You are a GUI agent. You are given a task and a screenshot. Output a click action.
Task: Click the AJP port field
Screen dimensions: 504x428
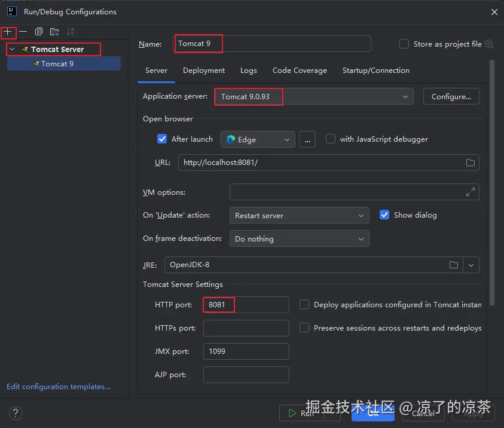[246, 375]
